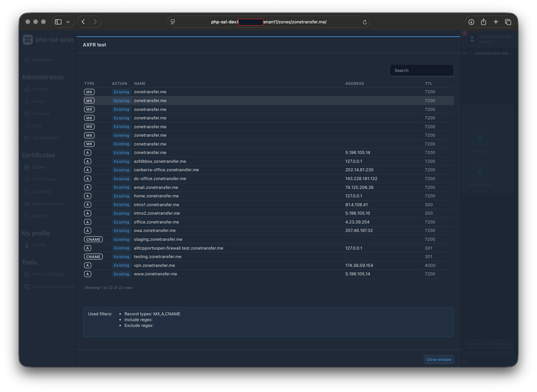
Task: Show the tab overview icon
Action: tap(508, 22)
